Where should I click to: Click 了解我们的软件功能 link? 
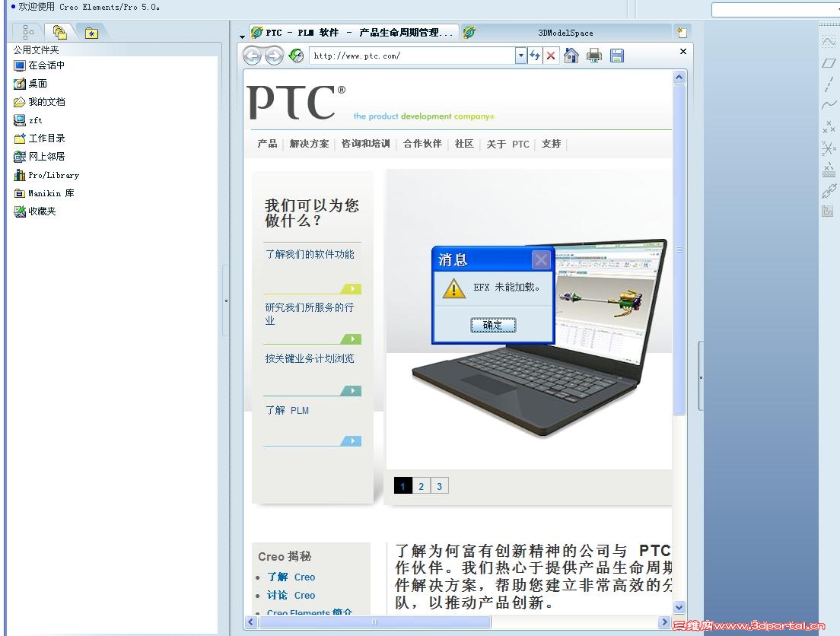[310, 254]
